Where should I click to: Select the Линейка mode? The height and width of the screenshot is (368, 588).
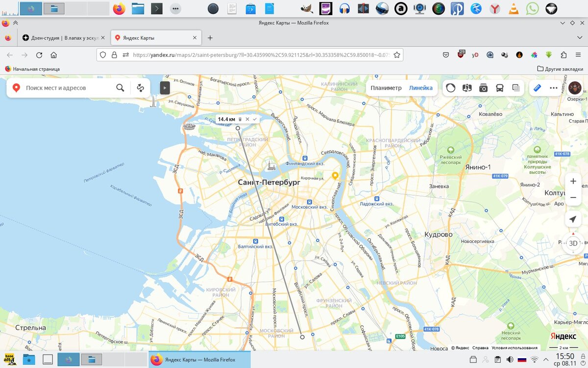coord(421,88)
